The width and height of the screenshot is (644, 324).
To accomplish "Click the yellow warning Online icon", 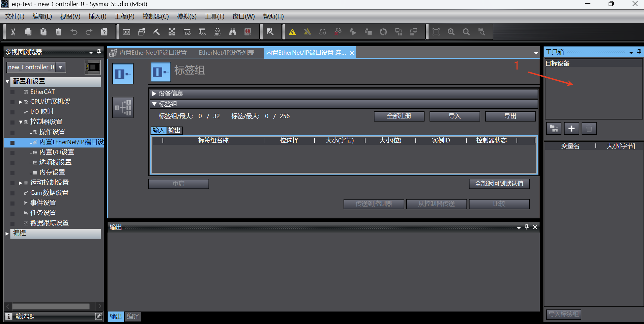I will click(292, 32).
